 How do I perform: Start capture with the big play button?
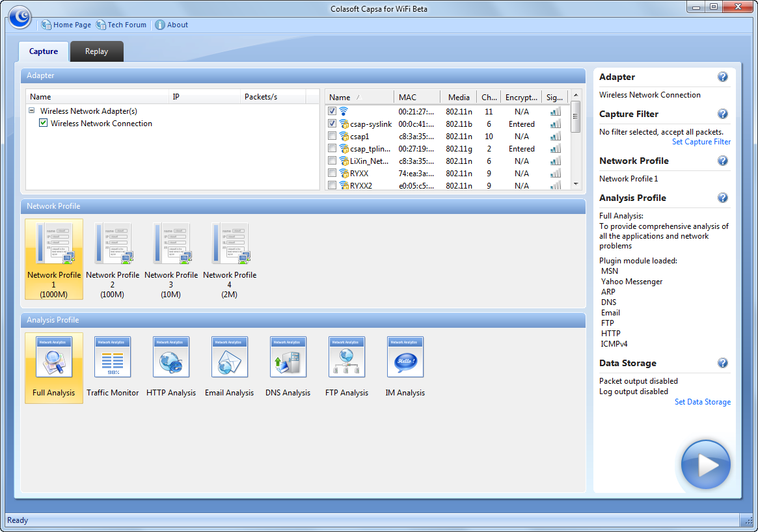click(706, 464)
